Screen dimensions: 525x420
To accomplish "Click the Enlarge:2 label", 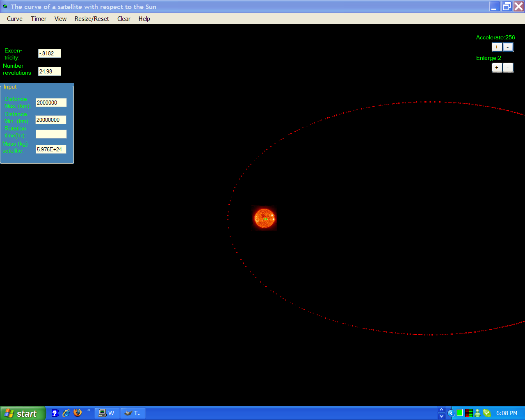I will tap(488, 58).
